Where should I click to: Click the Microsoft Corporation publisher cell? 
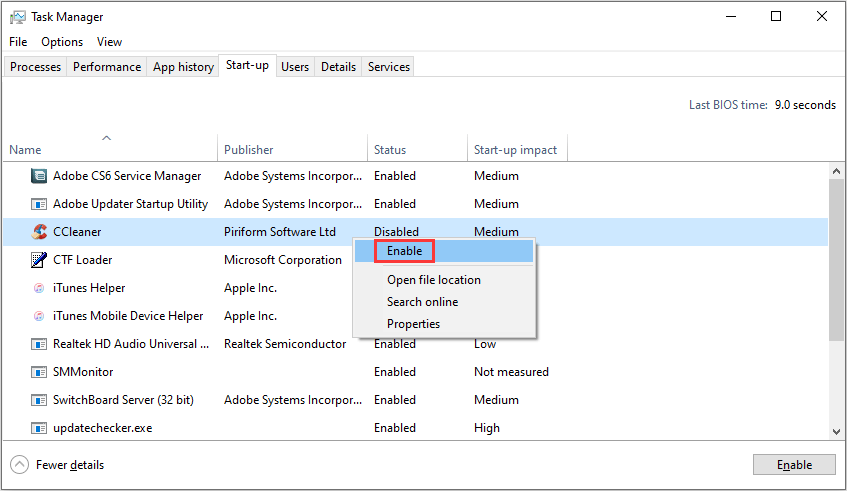coord(283,260)
